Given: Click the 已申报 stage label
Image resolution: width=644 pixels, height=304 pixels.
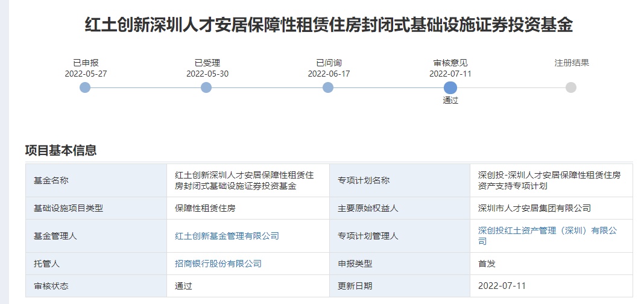Looking at the screenshot, I should click(86, 63).
